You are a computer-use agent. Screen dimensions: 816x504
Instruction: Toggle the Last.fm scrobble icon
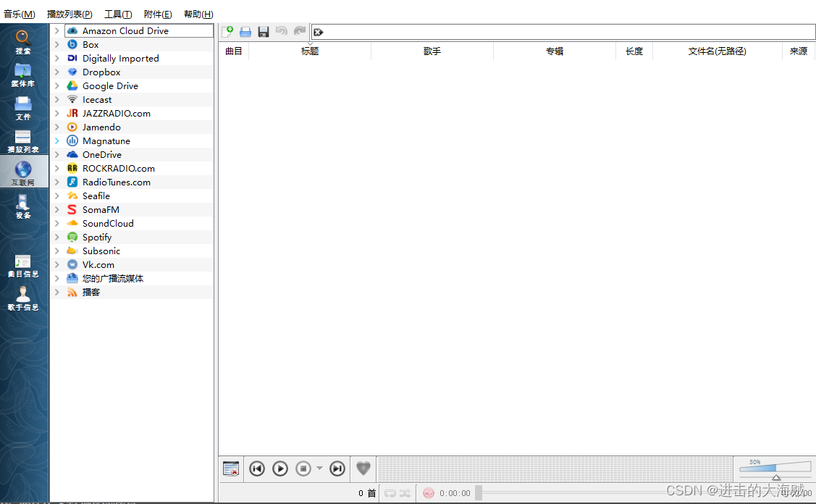click(429, 493)
